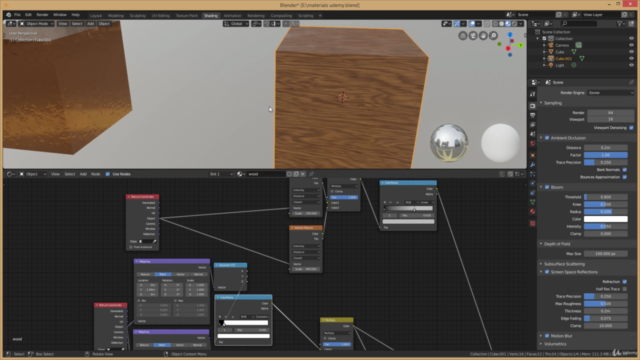
Task: Open the Slot 1 material slot dropdown
Action: (x=221, y=174)
